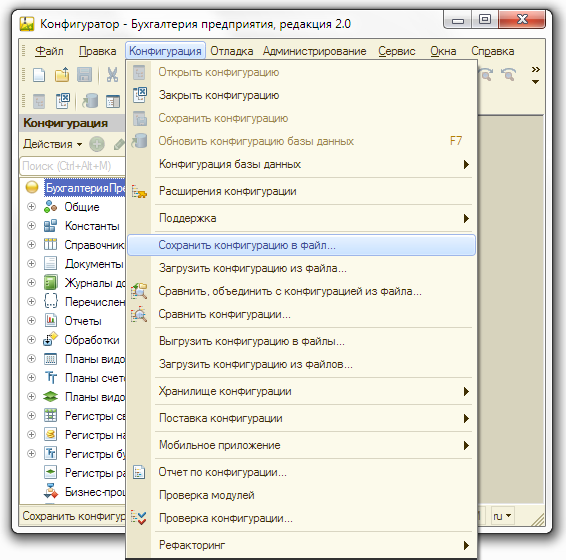Choose Загрузить конфигурацию из файлов
This screenshot has height=560, width=566.
click(x=301, y=364)
